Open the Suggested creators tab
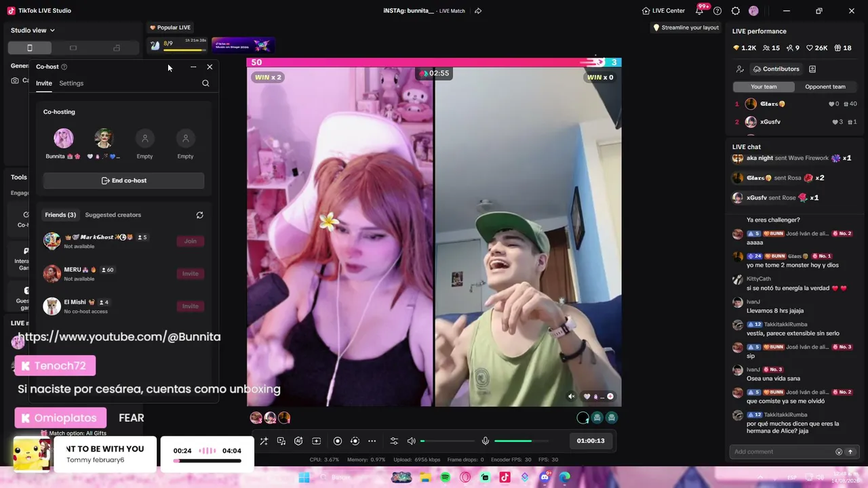 pos(113,215)
